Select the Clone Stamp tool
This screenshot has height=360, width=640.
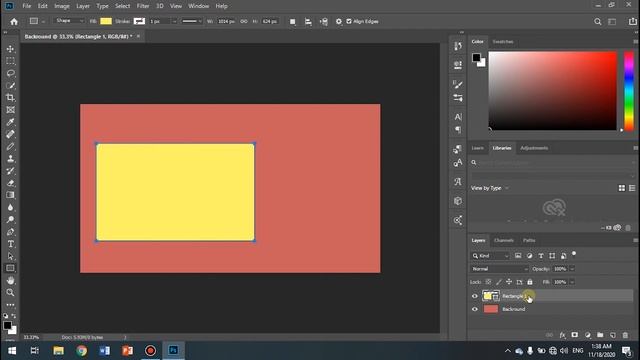click(x=11, y=159)
